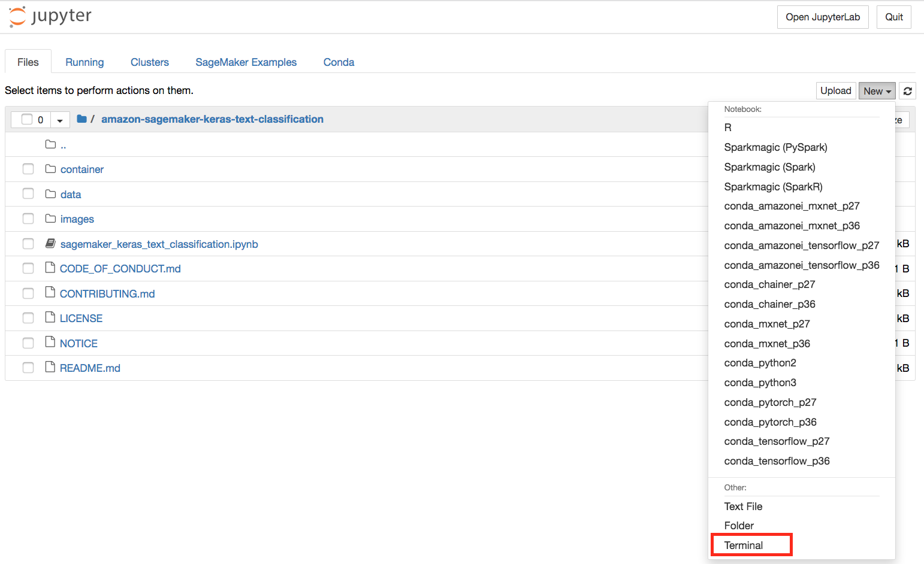The width and height of the screenshot is (924, 564).
Task: Click the file icon beside LICENSE
Action: pyautogui.click(x=50, y=318)
